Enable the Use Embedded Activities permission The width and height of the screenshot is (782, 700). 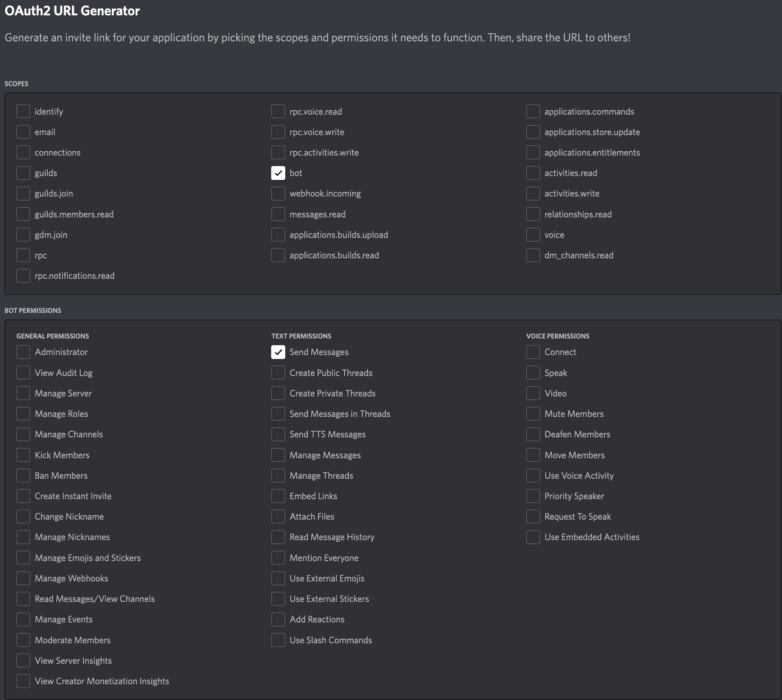[x=533, y=537]
